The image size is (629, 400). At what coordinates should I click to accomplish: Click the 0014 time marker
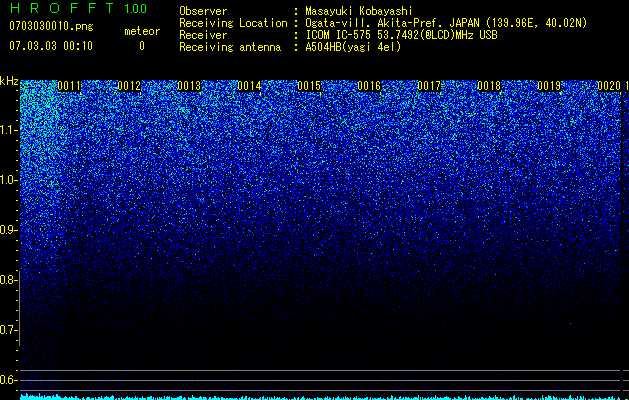[x=249, y=86]
